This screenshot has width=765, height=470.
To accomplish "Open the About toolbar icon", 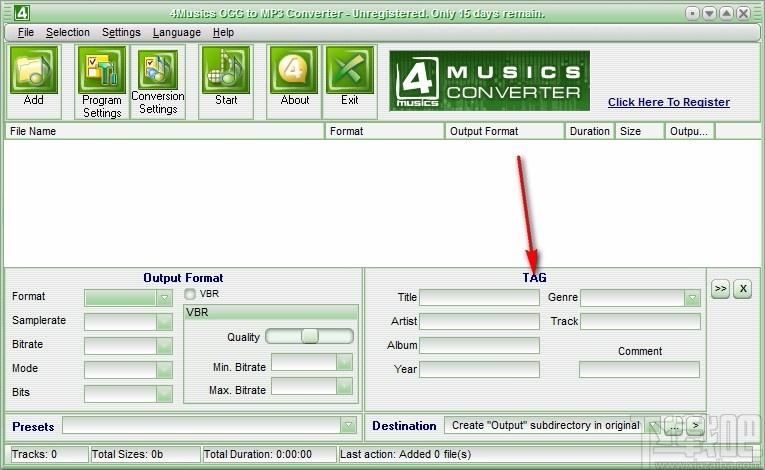I will 294,70.
